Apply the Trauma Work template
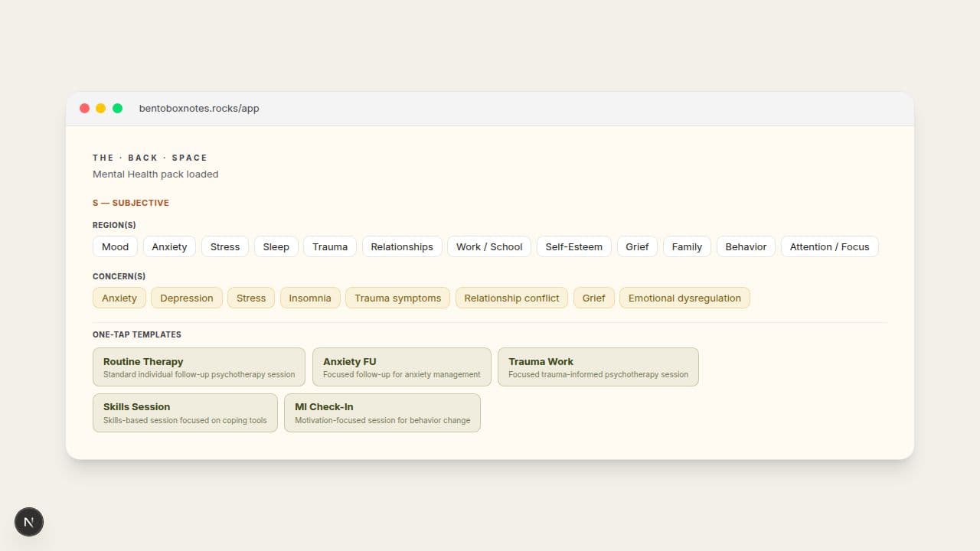The width and height of the screenshot is (980, 551). [598, 367]
